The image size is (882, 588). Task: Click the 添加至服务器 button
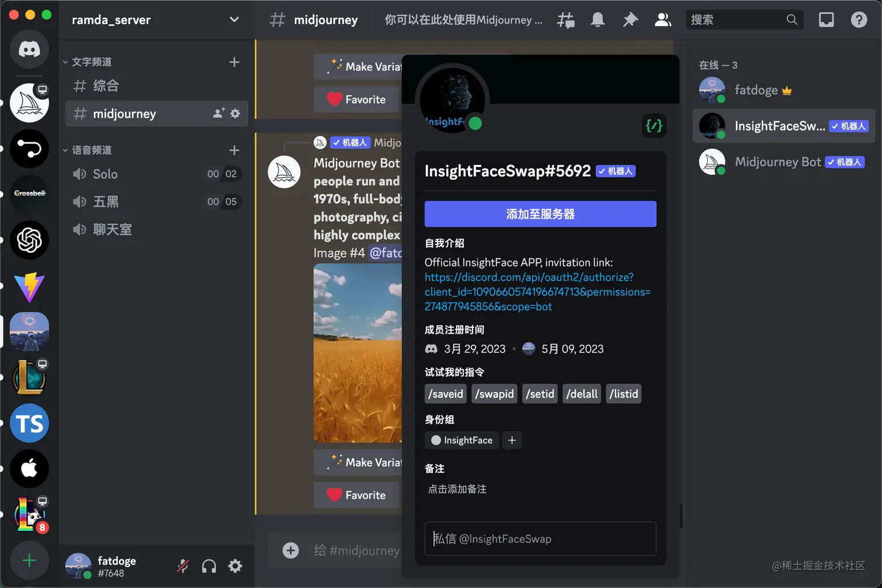pyautogui.click(x=540, y=214)
